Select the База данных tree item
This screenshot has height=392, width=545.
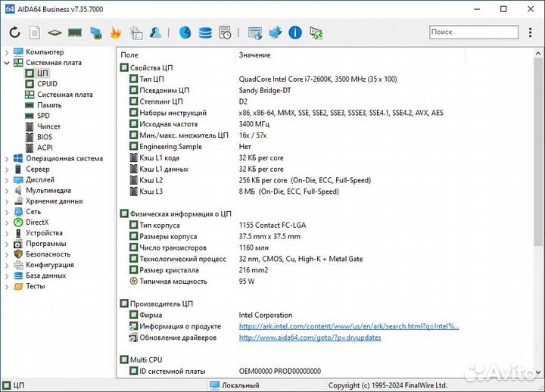coord(40,275)
